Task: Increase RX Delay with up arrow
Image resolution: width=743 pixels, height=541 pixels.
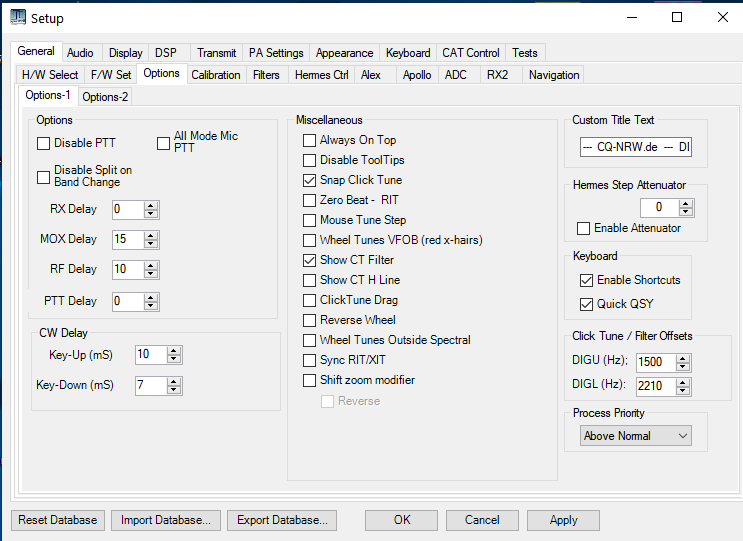Action: [x=151, y=206]
